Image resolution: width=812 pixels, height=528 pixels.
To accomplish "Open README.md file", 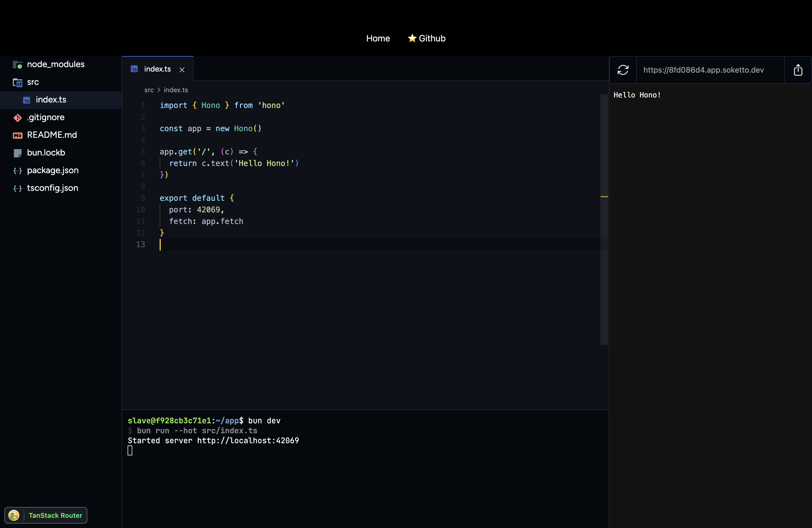I will 61,135.
